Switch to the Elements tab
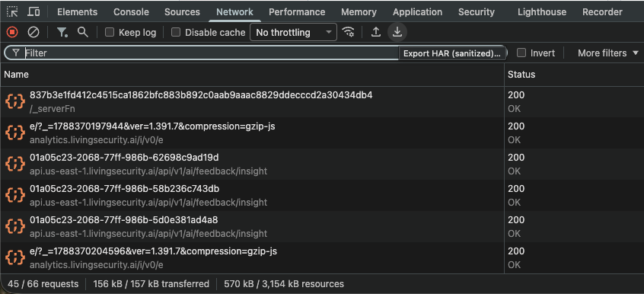 click(x=77, y=12)
